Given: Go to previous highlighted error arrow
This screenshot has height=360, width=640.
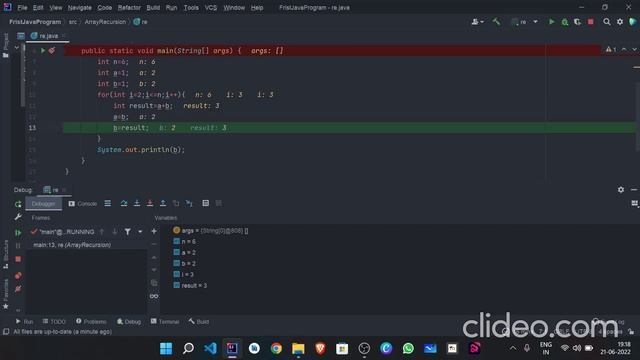Looking at the screenshot, I should 624,49.
